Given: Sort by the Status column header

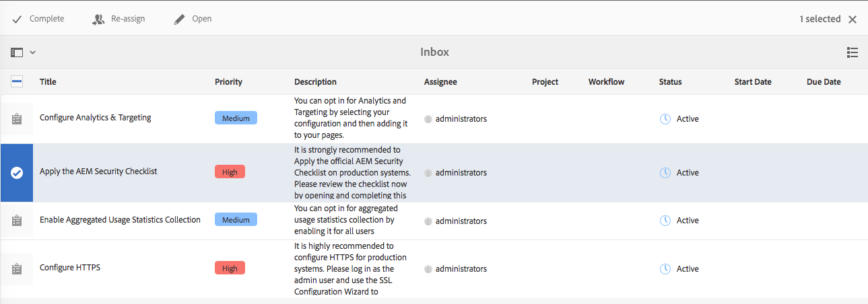Looking at the screenshot, I should tap(670, 82).
